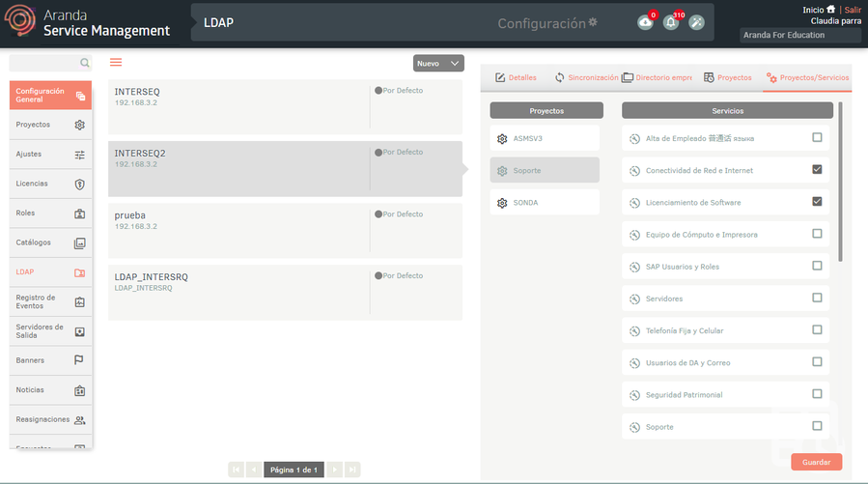Click the Salir link

[x=853, y=10]
